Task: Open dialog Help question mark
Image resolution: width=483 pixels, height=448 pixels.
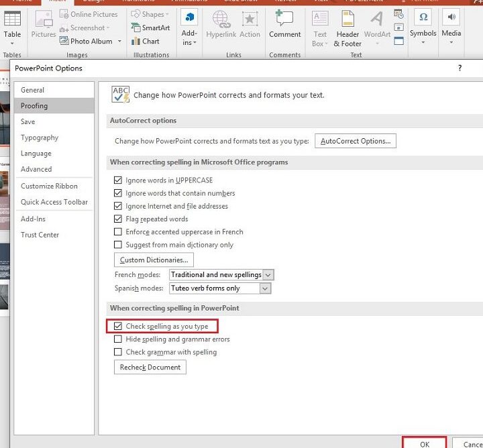Action: click(460, 68)
